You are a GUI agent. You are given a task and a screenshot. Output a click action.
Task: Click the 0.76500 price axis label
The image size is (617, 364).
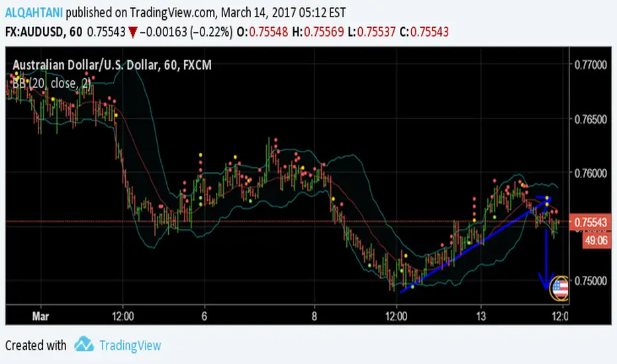tap(591, 119)
